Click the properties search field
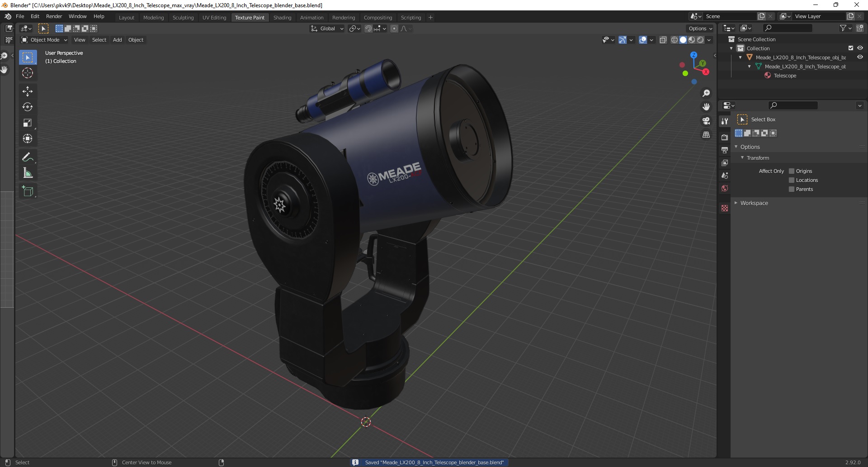868x467 pixels. click(x=793, y=105)
